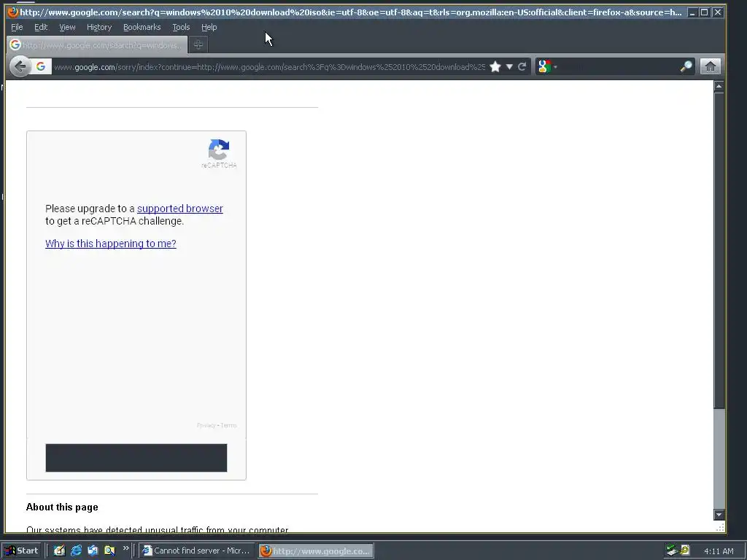The image size is (747, 560).
Task: Minimize the Firefox window
Action: coord(693,12)
